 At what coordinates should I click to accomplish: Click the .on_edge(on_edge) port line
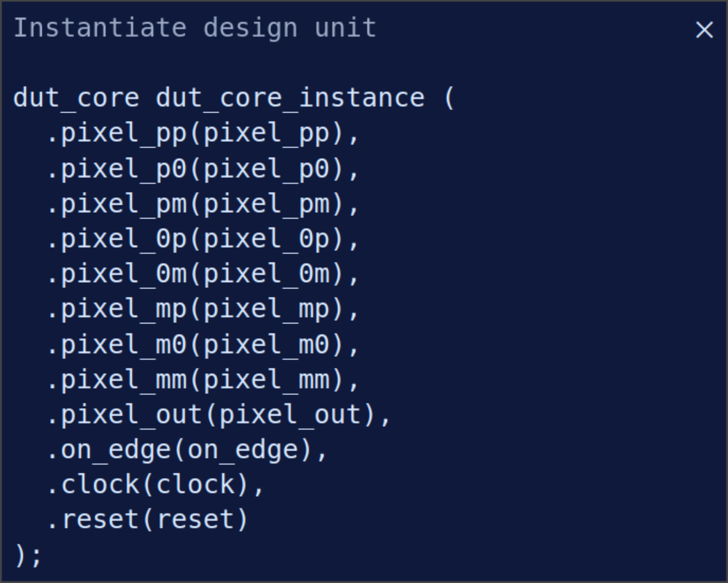187,450
